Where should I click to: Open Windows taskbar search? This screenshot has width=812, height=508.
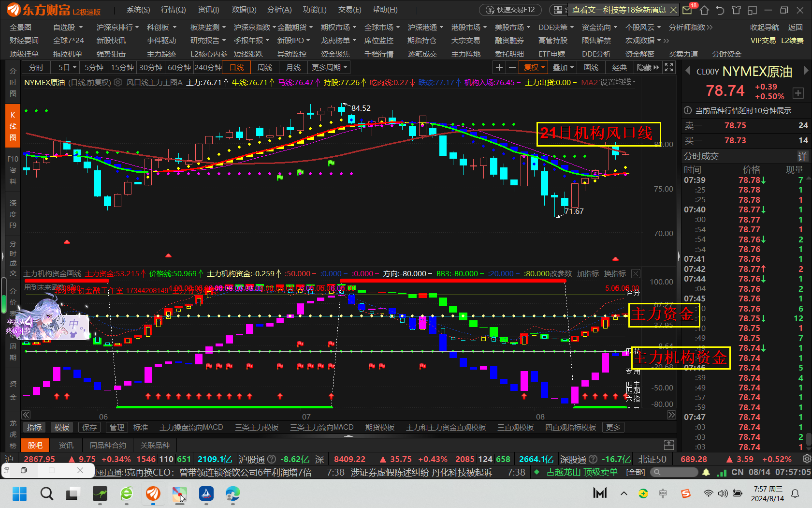point(47,493)
